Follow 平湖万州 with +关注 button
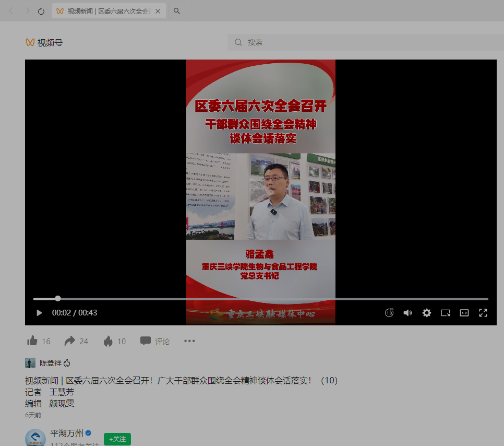This screenshot has height=446, width=504. [x=117, y=439]
